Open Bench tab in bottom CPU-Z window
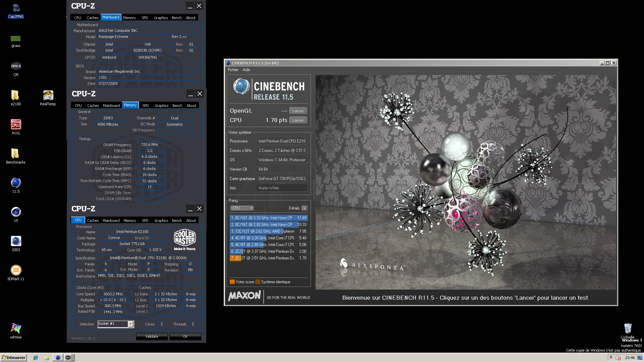 177,221
